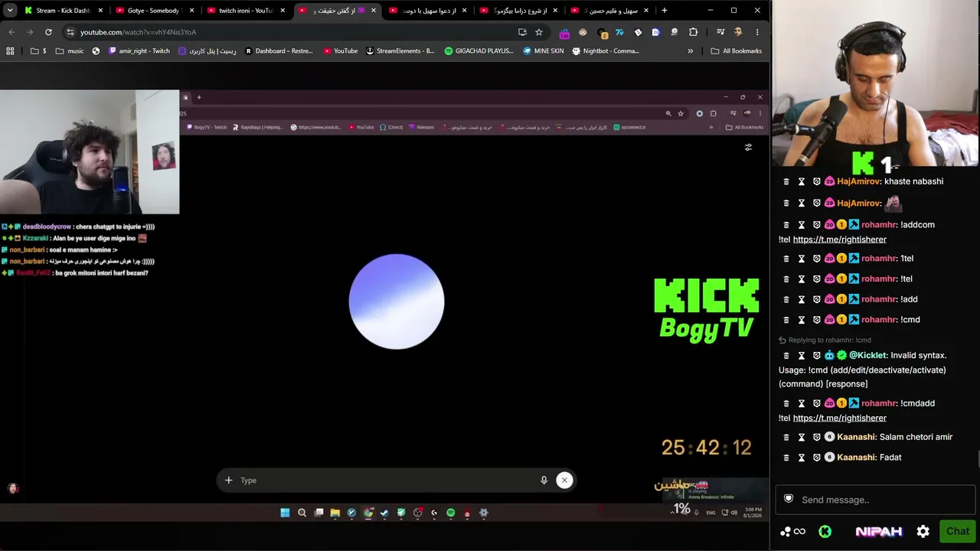980x551 pixels.
Task: Switch to the Gotye - Somebody tab
Action: [153, 11]
